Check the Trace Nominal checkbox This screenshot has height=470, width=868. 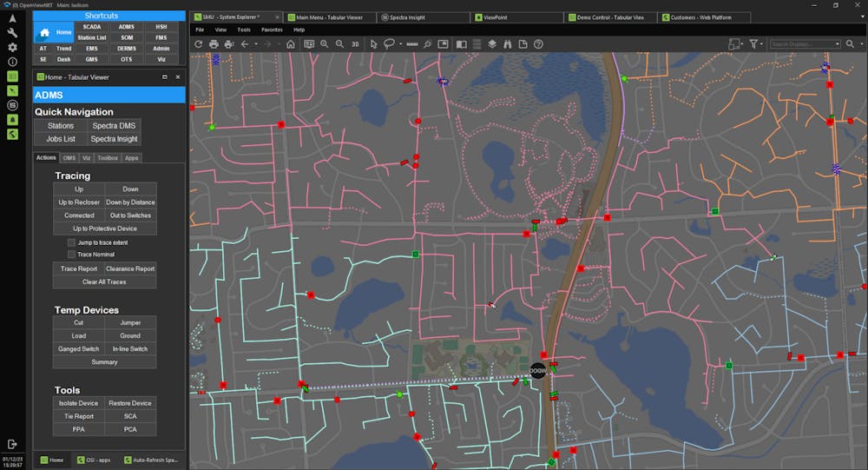point(71,255)
